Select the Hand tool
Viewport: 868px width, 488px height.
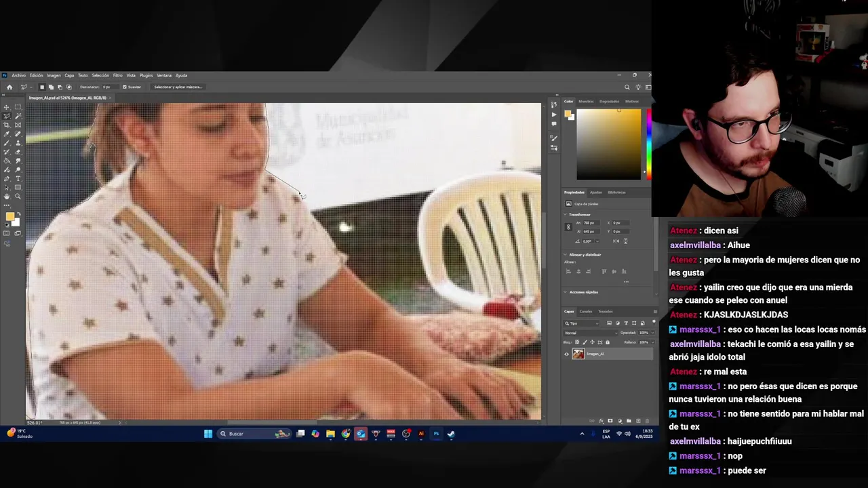coord(7,197)
